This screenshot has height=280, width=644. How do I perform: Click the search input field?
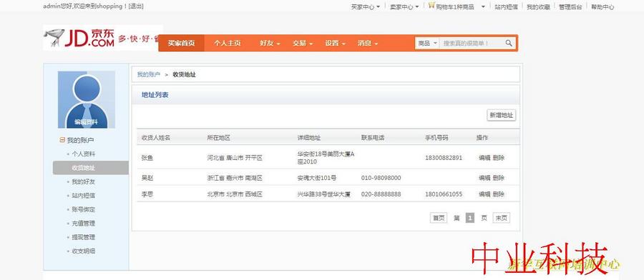coord(472,43)
